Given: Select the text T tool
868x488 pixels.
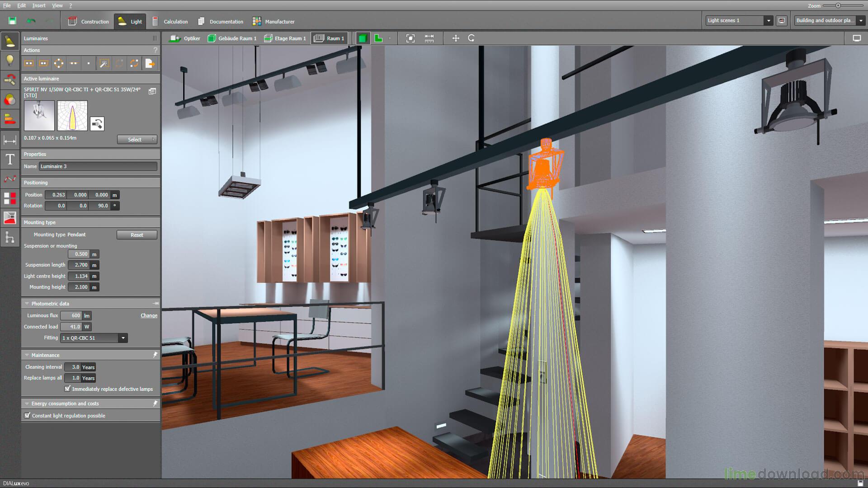Looking at the screenshot, I should point(9,159).
